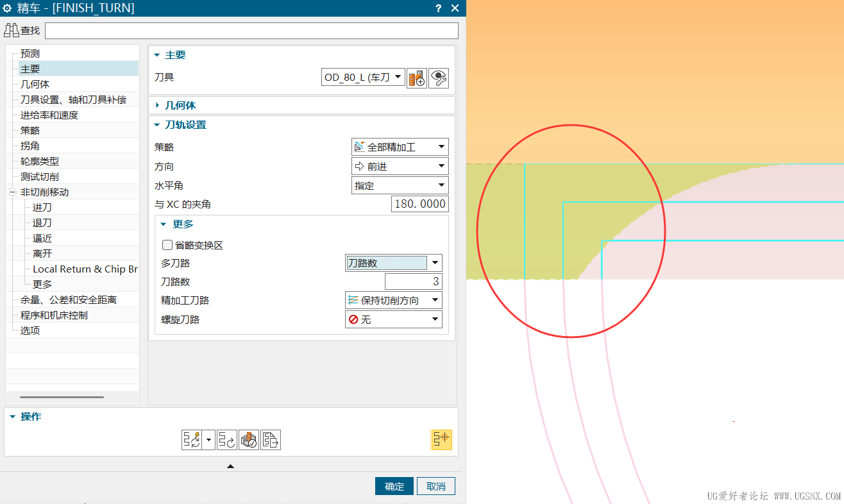Click the 与 XC 的夹角 value field
Screen dimensions: 844x504
point(419,203)
